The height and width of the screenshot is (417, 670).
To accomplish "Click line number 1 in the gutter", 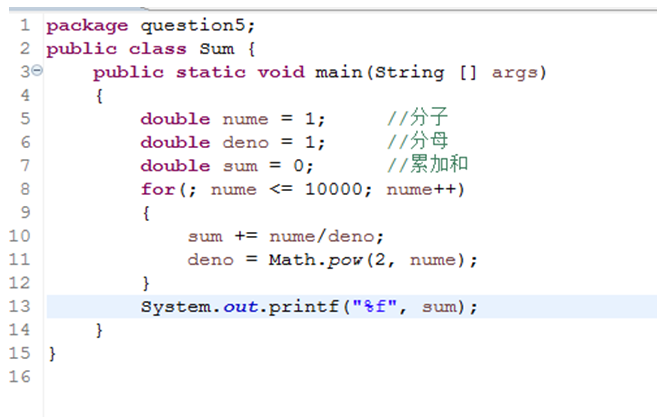I will (24, 25).
